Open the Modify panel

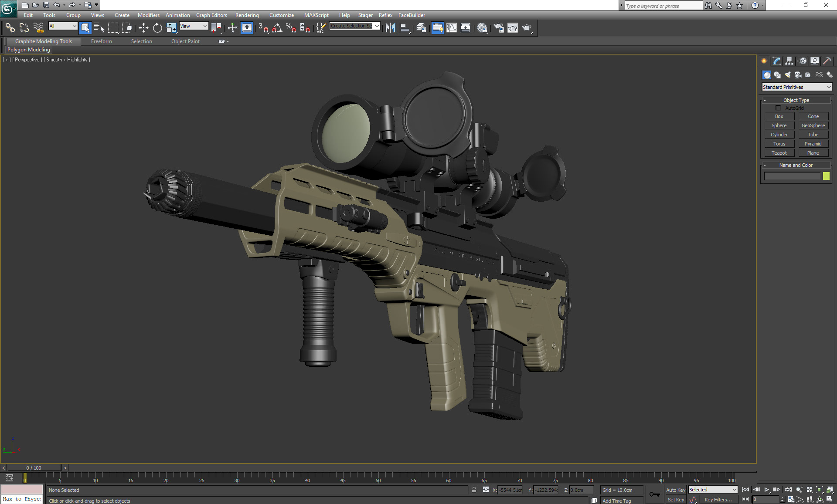776,61
